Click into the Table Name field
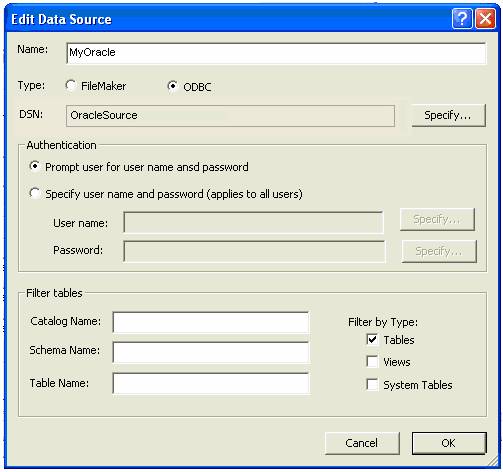Screen dimensions: 503x472 click(x=211, y=383)
